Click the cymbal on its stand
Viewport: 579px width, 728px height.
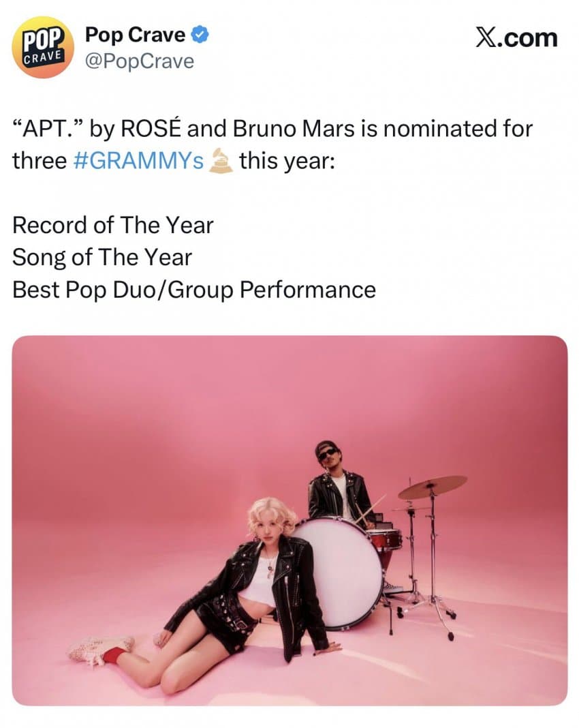[x=433, y=485]
